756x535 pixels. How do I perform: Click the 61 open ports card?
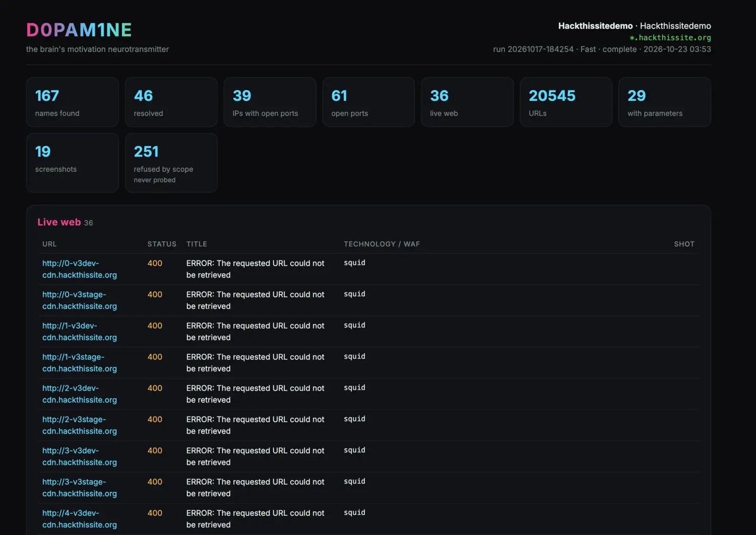pos(368,102)
